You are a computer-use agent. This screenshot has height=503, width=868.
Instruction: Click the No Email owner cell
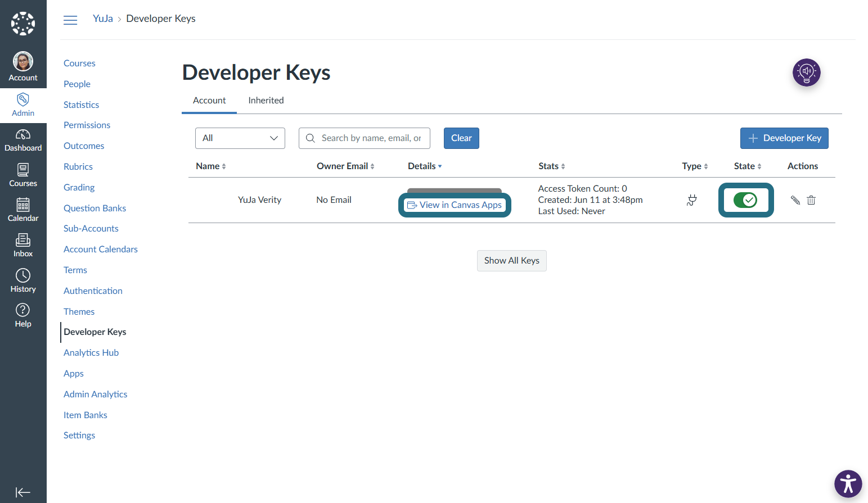tap(334, 200)
